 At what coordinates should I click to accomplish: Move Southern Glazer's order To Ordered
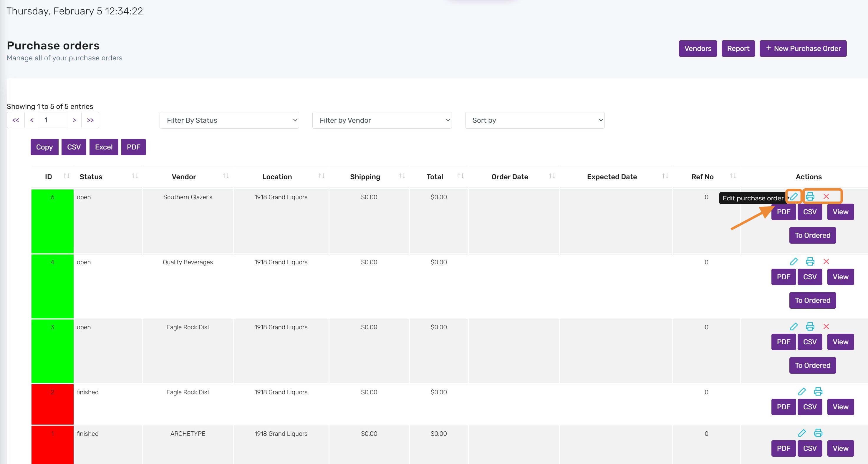[812, 235]
